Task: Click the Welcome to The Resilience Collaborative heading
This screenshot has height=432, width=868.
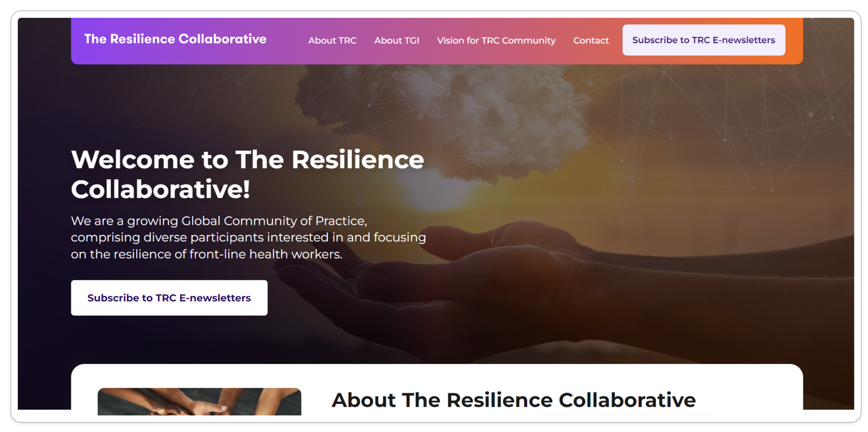Action: click(x=248, y=174)
